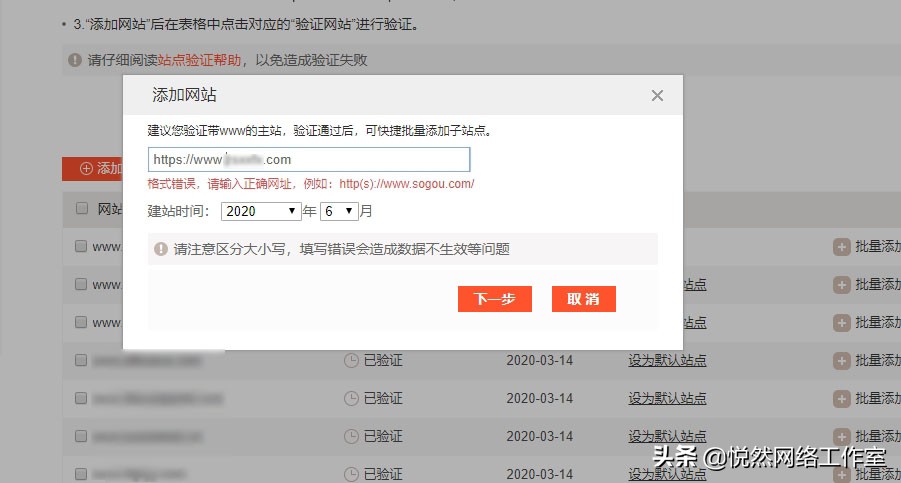Image resolution: width=901 pixels, height=483 pixels.
Task: Click the 建站时间 label
Action: [178, 211]
